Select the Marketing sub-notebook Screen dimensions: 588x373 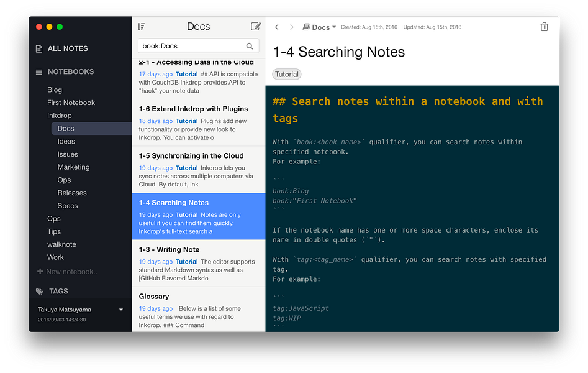(x=73, y=167)
